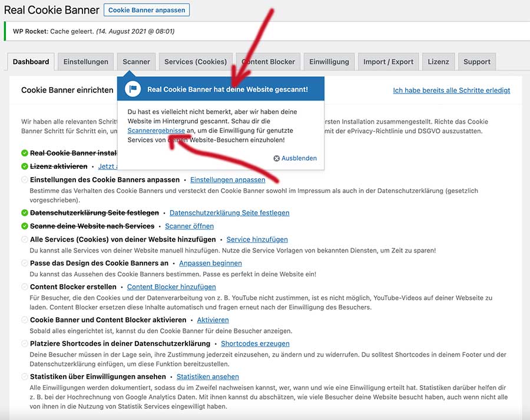
Task: Switch to the Services (Cookies) tab
Action: click(x=196, y=62)
